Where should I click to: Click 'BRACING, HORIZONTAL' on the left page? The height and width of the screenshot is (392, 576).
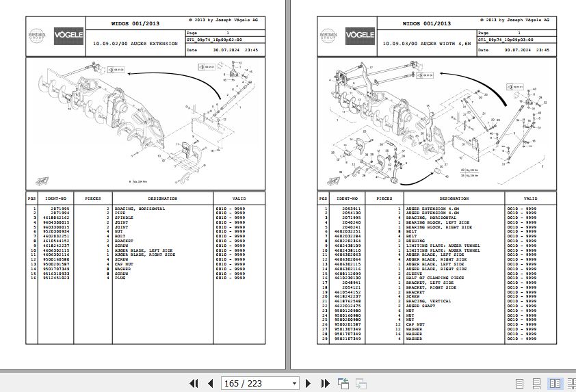pyautogui.click(x=140, y=209)
